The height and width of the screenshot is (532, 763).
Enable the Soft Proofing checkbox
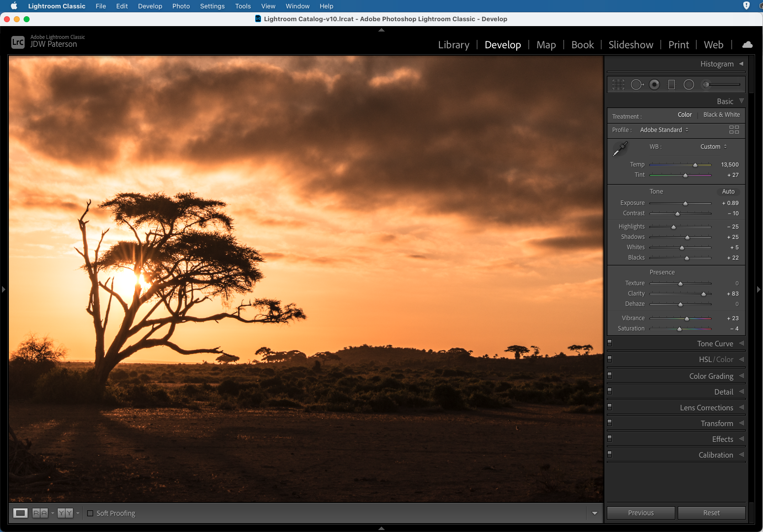tap(90, 513)
